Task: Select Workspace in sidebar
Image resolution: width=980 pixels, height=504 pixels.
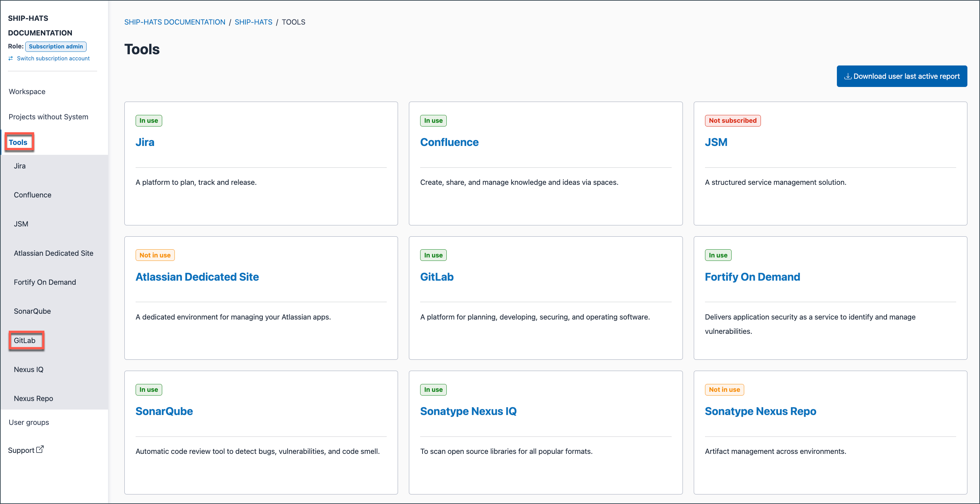Action: tap(27, 92)
